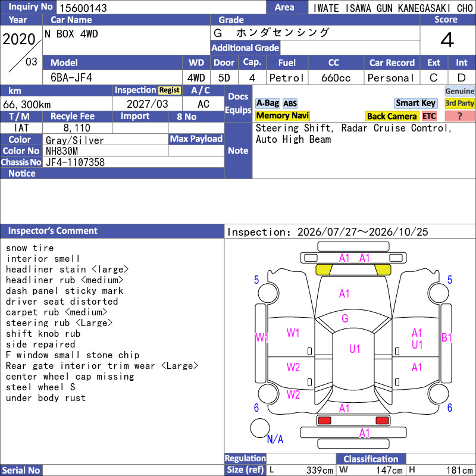Click the red question mark badge

(459, 116)
